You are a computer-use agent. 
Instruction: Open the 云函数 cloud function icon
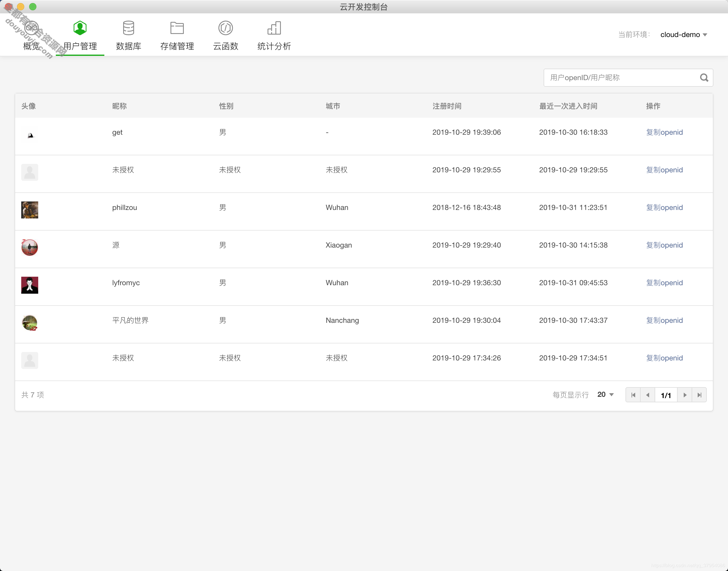pyautogui.click(x=226, y=28)
